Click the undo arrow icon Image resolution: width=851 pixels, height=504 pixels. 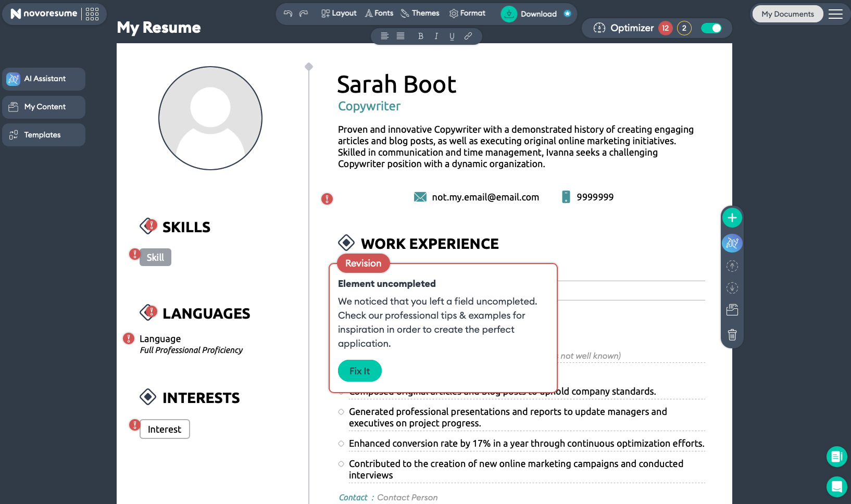287,14
